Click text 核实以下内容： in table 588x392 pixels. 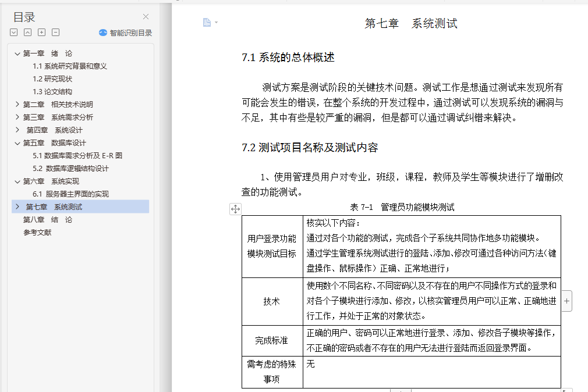click(333, 223)
